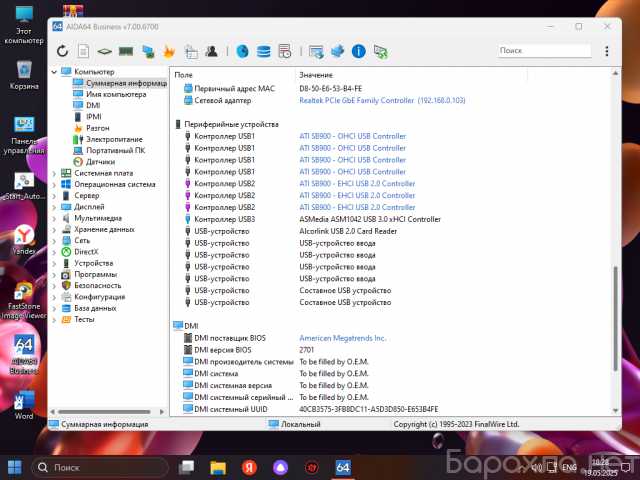
Task: Expand Хранение данных node
Action: (x=54, y=230)
